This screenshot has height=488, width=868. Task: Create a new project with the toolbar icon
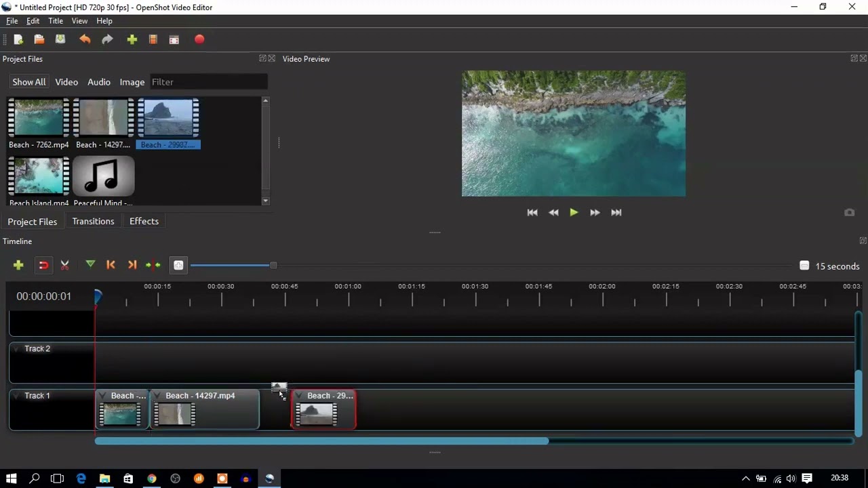[18, 40]
